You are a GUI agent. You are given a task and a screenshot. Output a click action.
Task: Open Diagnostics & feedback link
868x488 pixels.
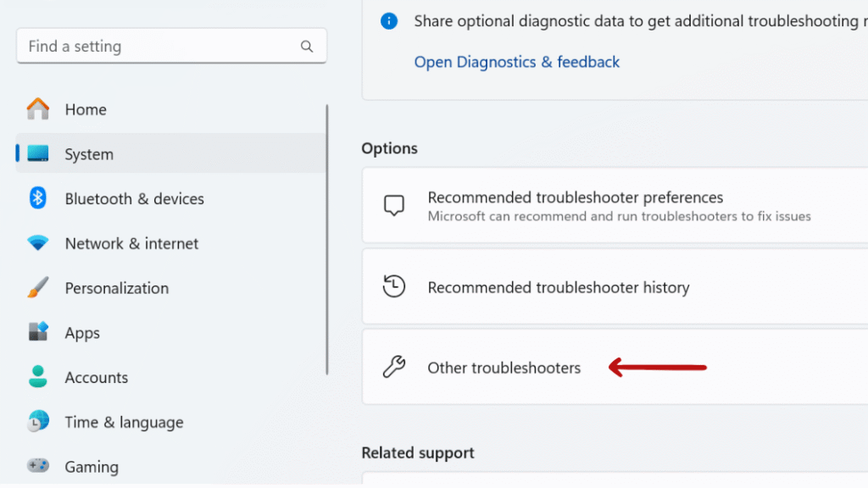[x=516, y=62]
